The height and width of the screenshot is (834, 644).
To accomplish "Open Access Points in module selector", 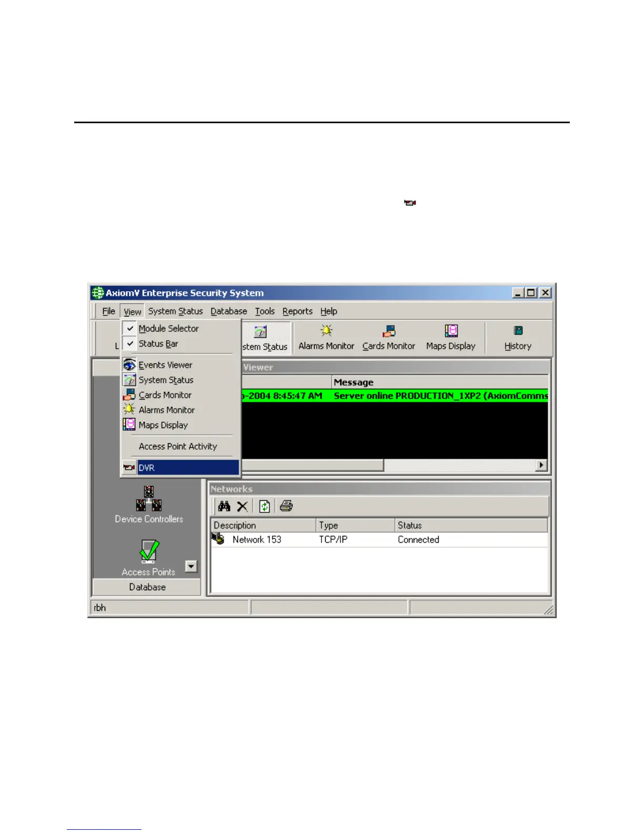I will 149,558.
